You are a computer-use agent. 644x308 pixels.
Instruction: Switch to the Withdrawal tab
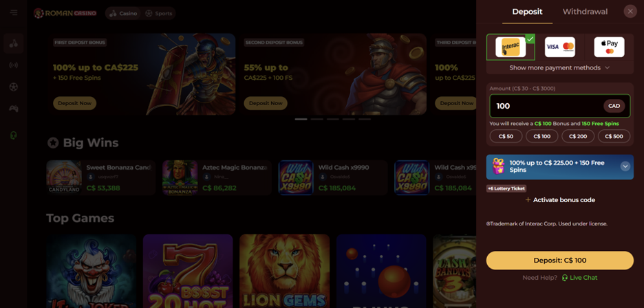585,12
